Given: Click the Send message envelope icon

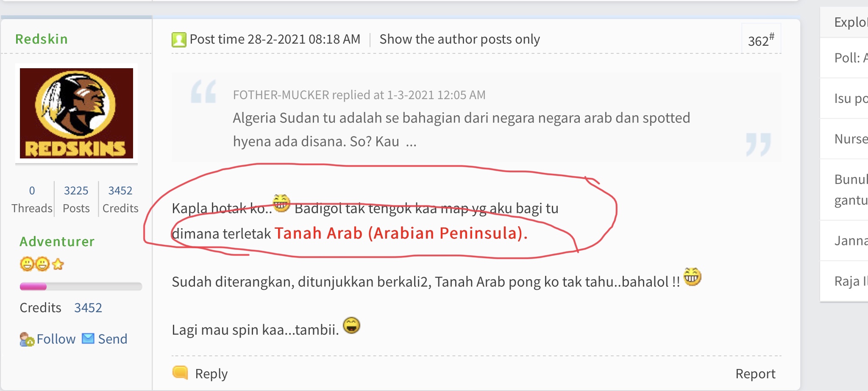Looking at the screenshot, I should pyautogui.click(x=88, y=338).
